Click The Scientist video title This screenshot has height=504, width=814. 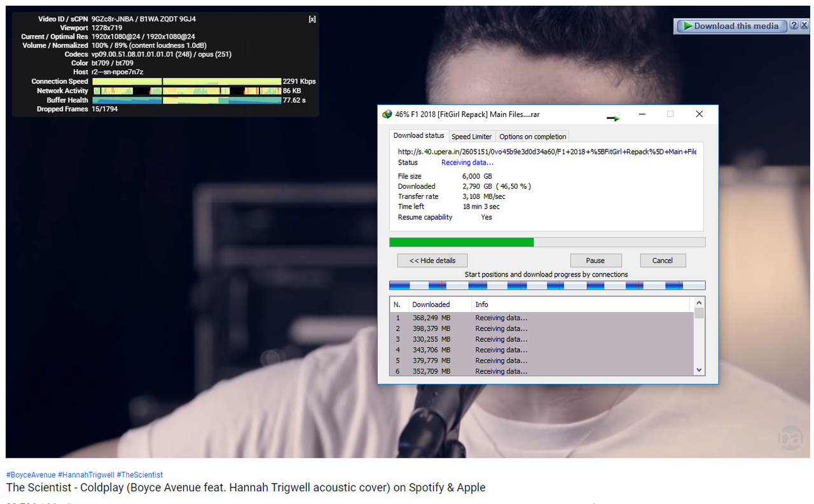(x=245, y=487)
